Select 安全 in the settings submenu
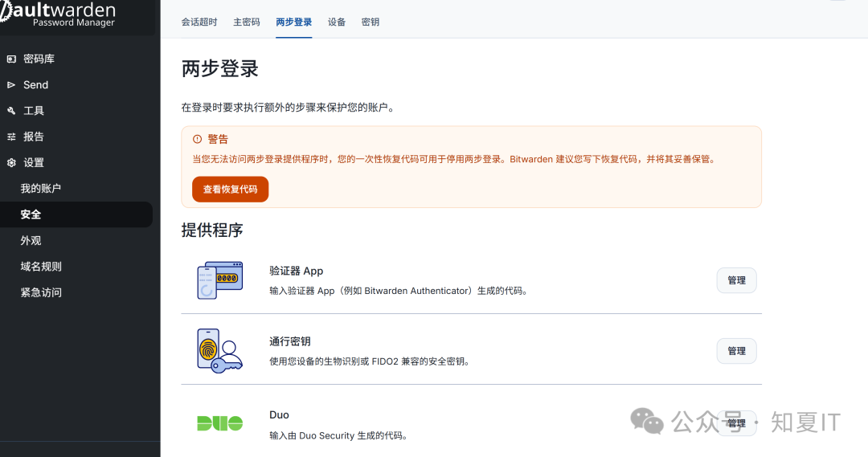 point(76,214)
